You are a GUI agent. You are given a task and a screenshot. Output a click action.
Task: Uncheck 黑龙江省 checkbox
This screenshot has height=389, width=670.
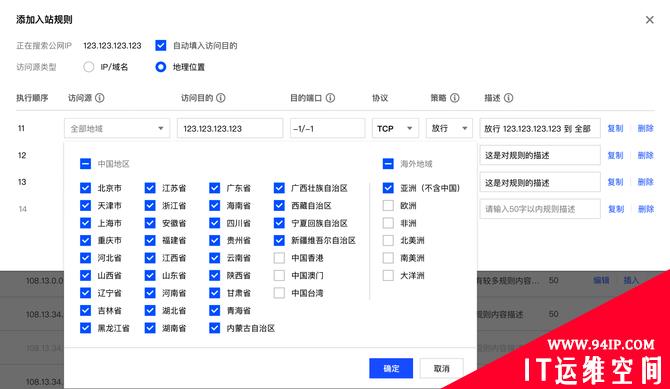[85, 328]
